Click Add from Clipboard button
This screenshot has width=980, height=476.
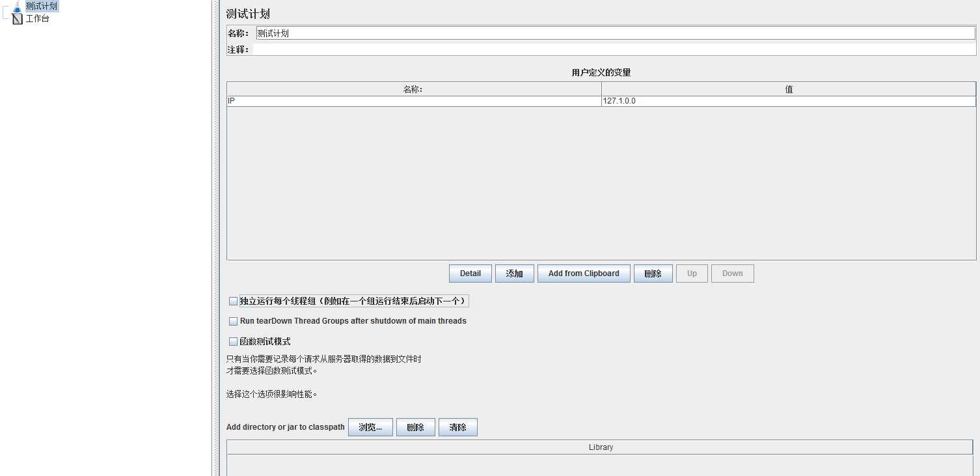(584, 273)
